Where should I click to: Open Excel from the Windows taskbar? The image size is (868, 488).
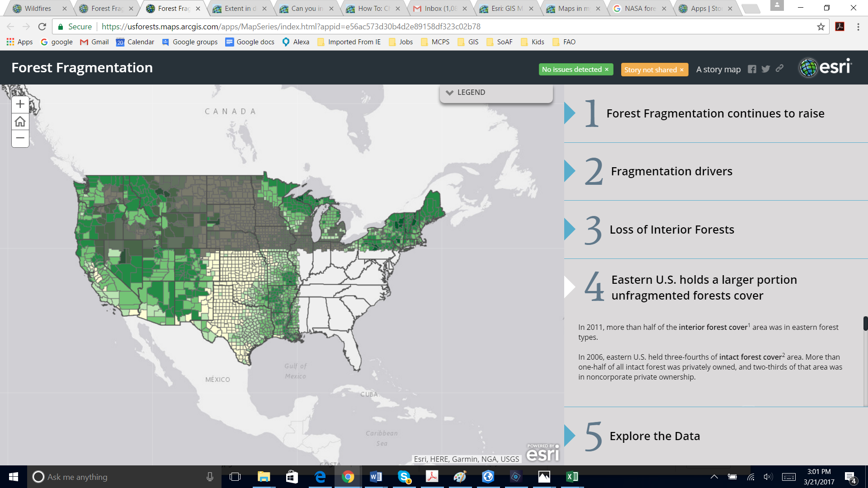pos(572,477)
